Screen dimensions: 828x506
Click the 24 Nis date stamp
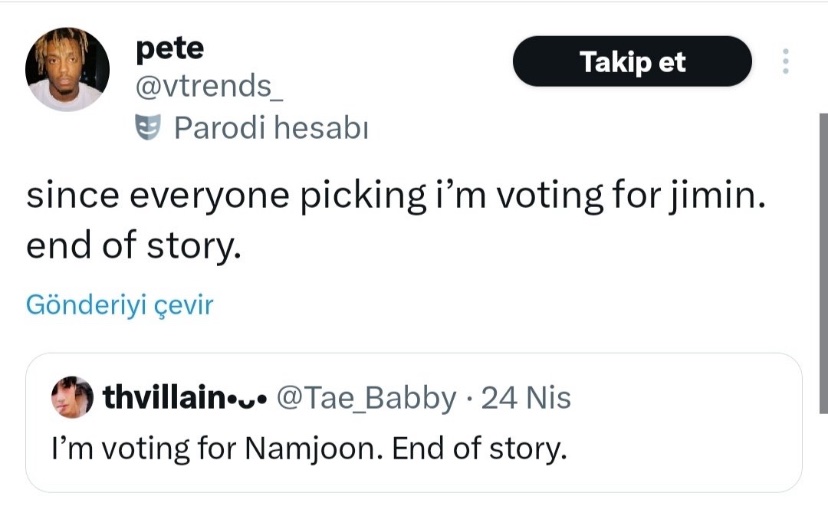526,398
